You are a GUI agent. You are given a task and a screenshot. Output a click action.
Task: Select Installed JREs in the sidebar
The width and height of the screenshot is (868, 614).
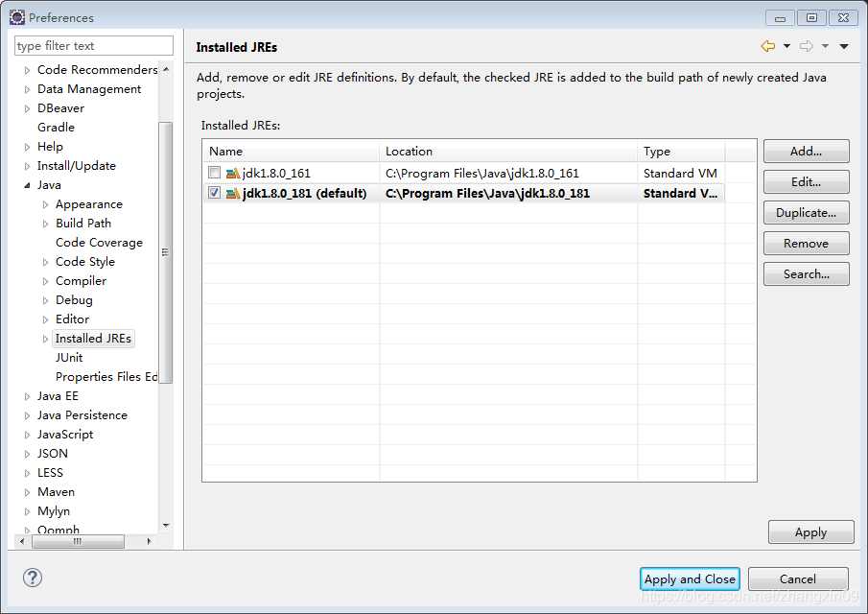[93, 338]
